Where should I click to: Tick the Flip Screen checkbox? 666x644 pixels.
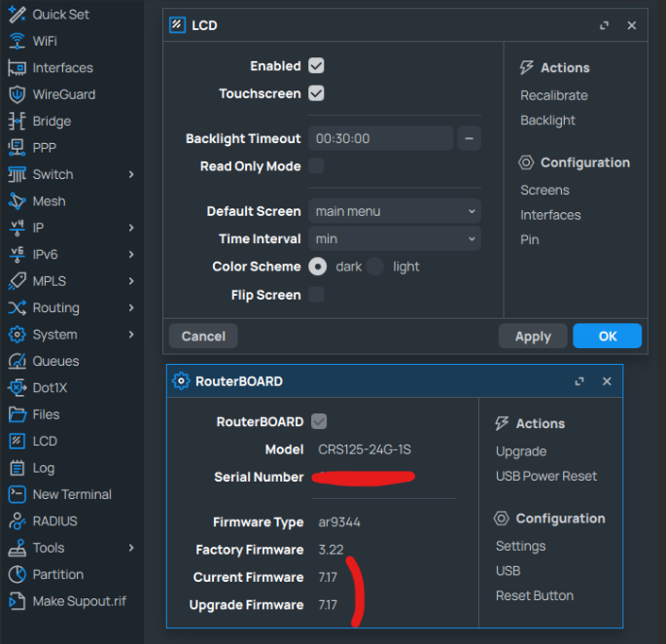point(316,294)
